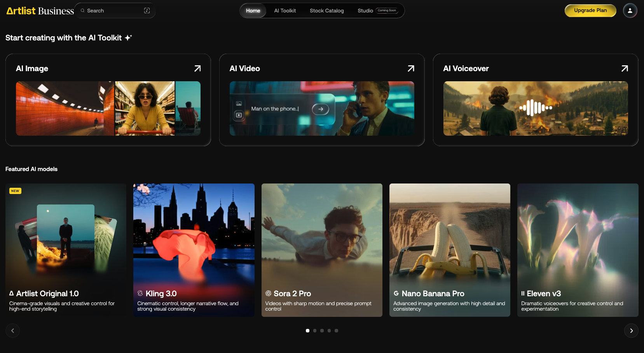The width and height of the screenshot is (644, 353).
Task: Click the sparkle icon beside AI Toolkit heading
Action: coord(128,37)
